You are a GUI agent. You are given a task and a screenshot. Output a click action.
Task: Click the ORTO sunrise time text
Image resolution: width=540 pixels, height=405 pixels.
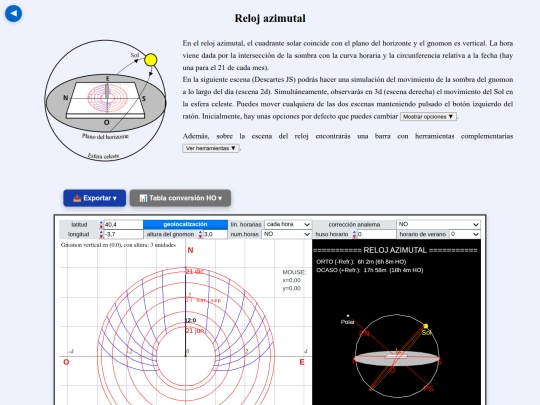[361, 262]
